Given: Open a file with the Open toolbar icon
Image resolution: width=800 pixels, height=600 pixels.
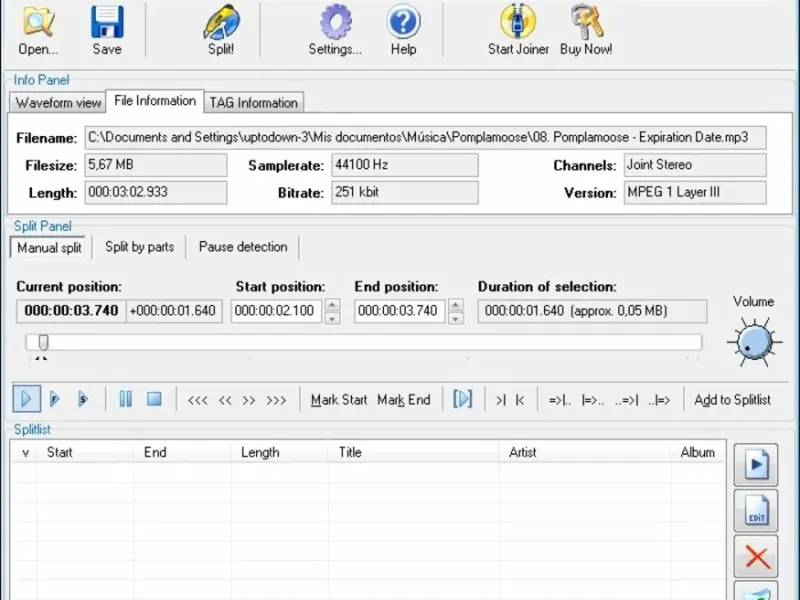Looking at the screenshot, I should pyautogui.click(x=38, y=30).
